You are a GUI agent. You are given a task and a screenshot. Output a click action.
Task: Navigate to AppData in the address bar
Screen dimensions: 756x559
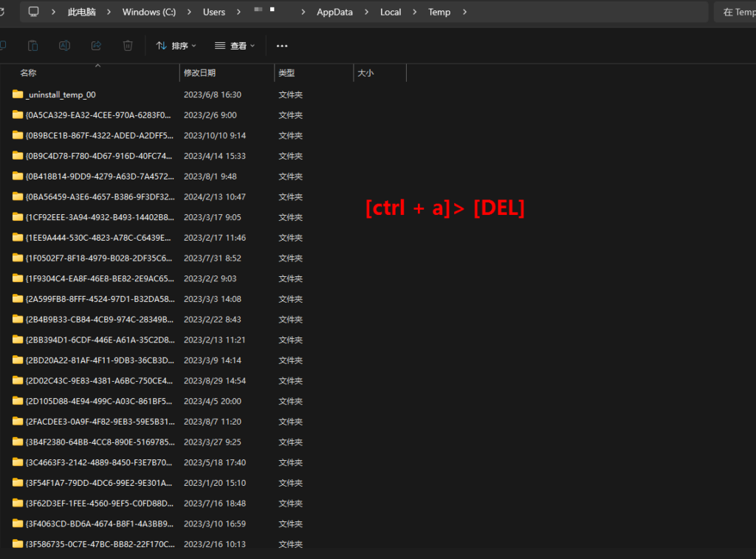click(334, 12)
